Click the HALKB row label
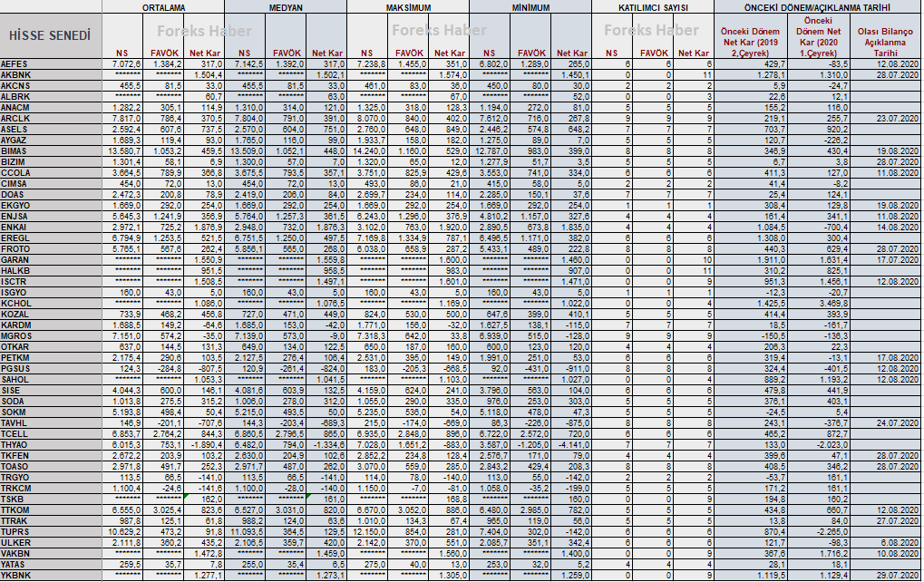The height and width of the screenshot is (582, 924). point(51,271)
